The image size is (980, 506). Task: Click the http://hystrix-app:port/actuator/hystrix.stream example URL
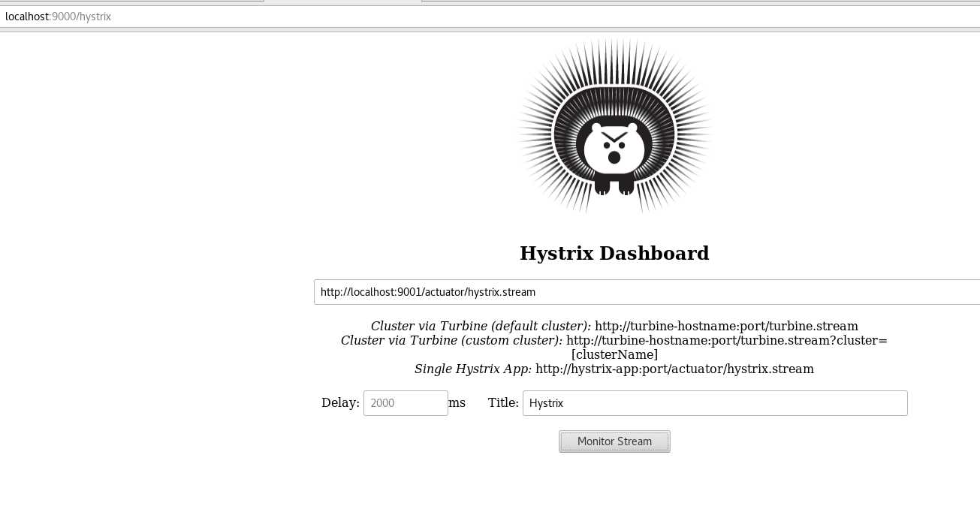coord(674,369)
